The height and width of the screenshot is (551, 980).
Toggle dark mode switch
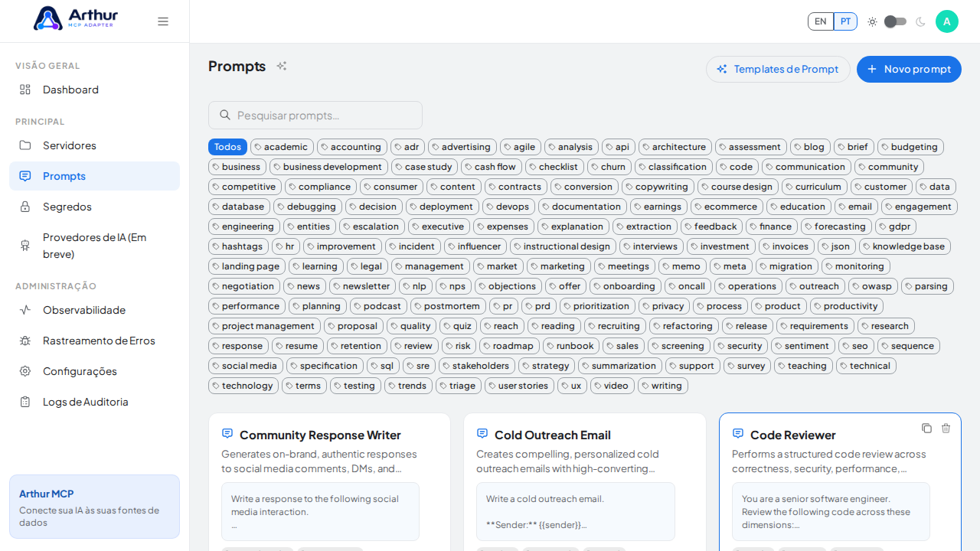pyautogui.click(x=896, y=21)
